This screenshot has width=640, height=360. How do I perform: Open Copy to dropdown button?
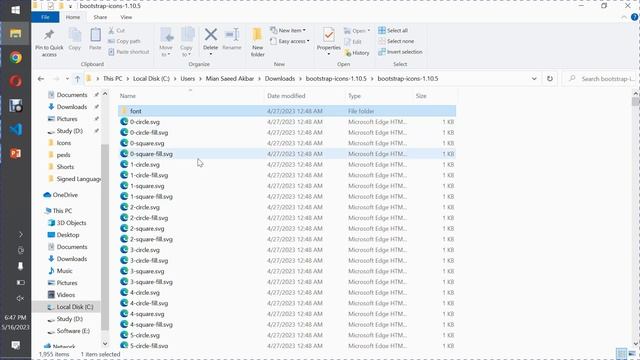coord(187,42)
